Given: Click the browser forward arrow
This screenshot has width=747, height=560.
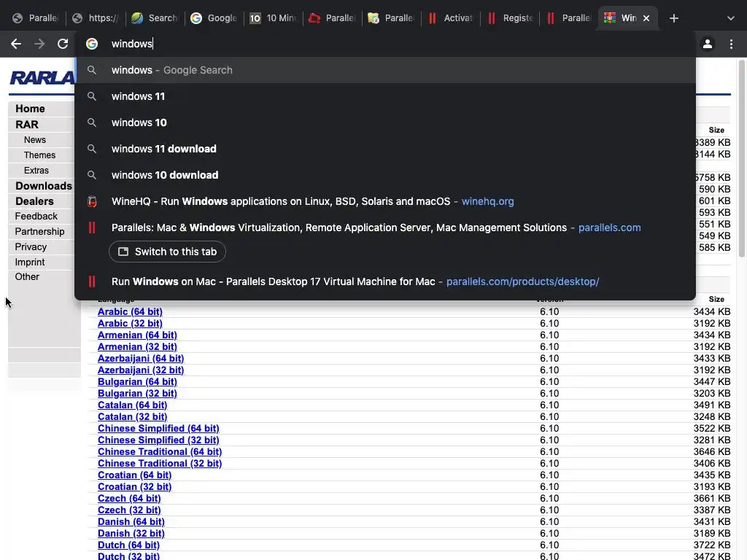Looking at the screenshot, I should click(39, 44).
